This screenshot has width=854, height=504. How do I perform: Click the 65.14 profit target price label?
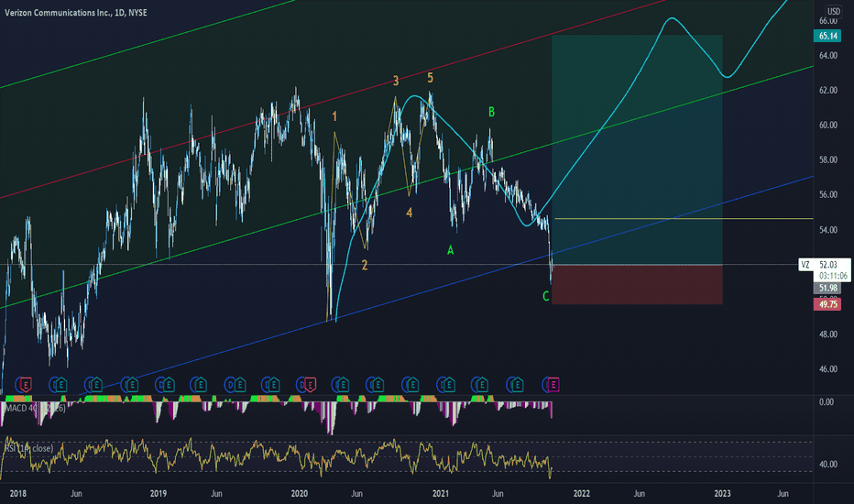coord(827,36)
